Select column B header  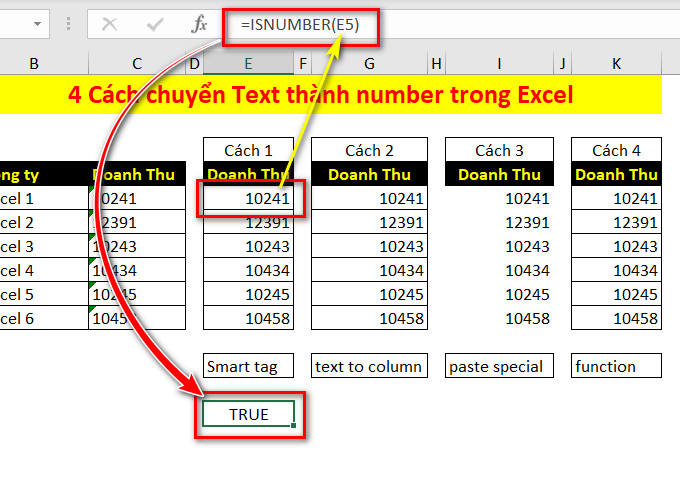tap(34, 64)
